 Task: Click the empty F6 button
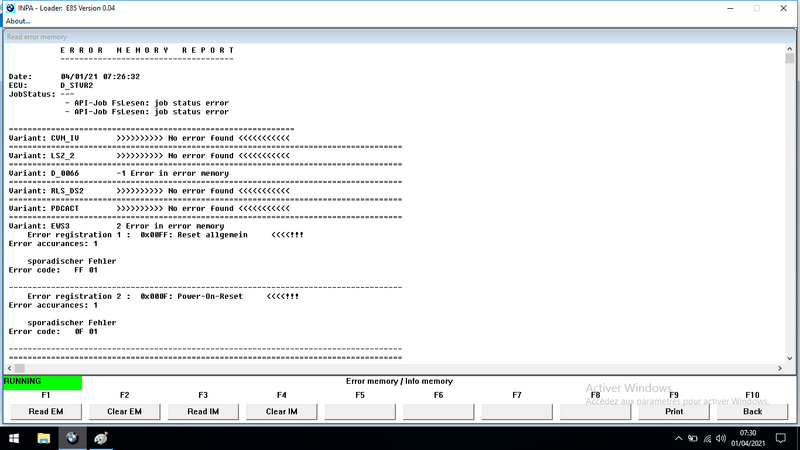(439, 411)
